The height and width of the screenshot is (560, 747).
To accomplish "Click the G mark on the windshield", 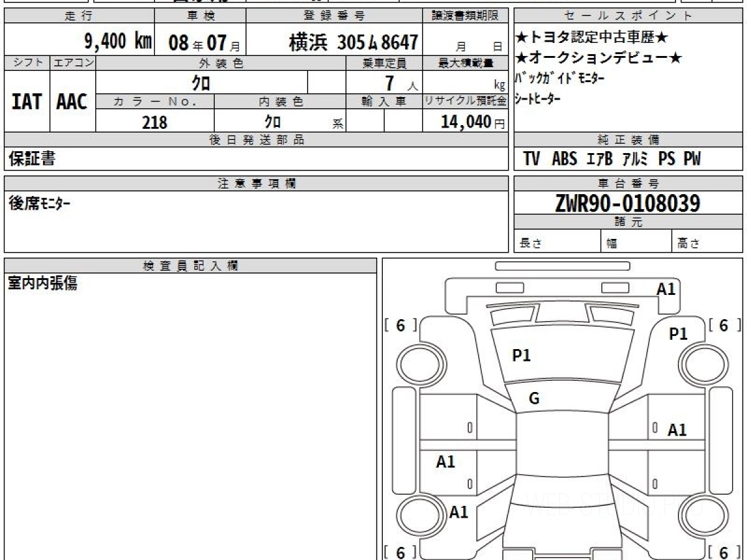I will tap(534, 399).
